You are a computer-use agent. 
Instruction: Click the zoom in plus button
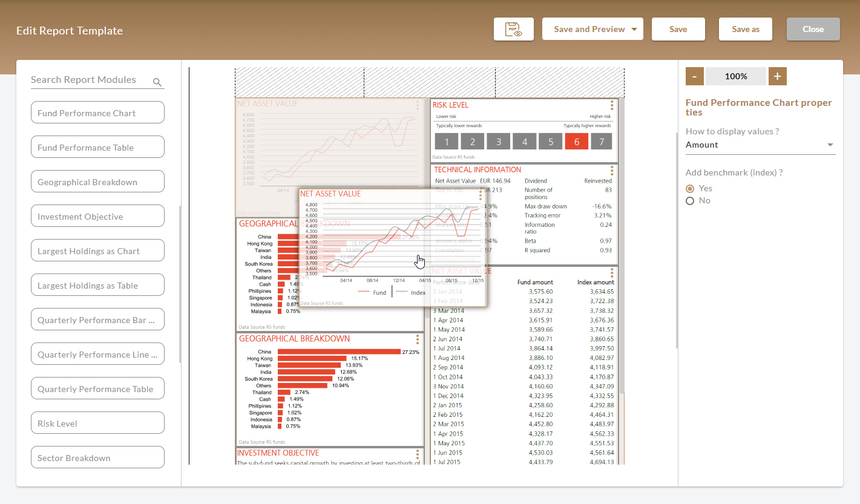[777, 76]
